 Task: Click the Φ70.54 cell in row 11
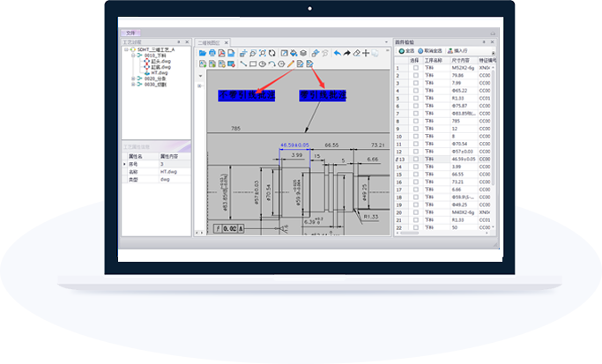(x=464, y=144)
